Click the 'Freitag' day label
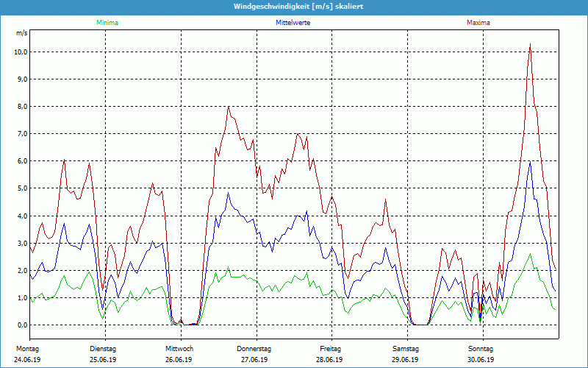Viewport: 588px width, 368px height. point(330,349)
